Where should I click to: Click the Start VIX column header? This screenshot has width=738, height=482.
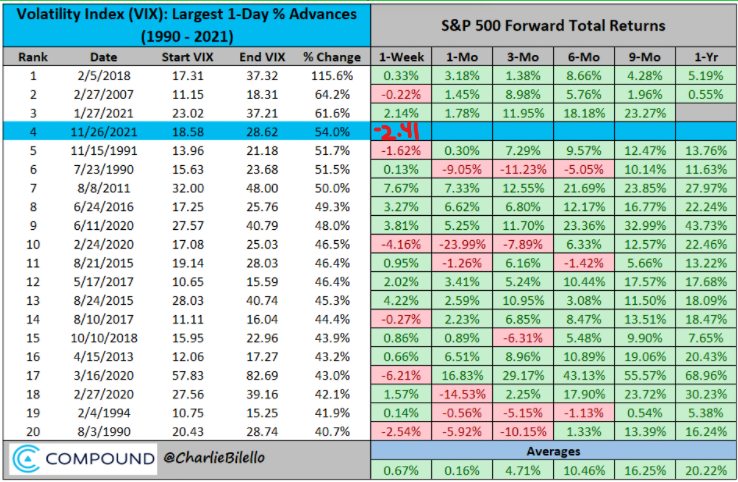coord(184,57)
